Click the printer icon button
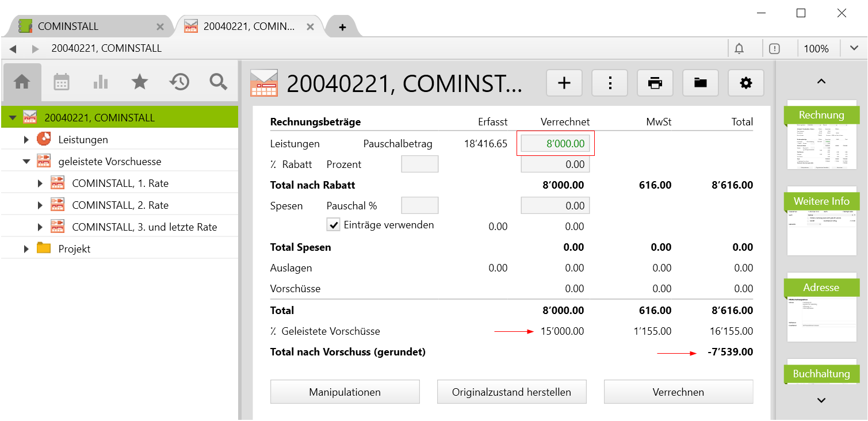The height and width of the screenshot is (421, 868). (655, 83)
